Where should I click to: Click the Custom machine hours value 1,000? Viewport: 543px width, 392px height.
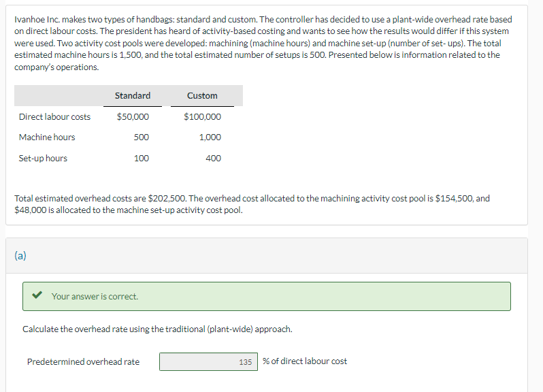coord(210,137)
